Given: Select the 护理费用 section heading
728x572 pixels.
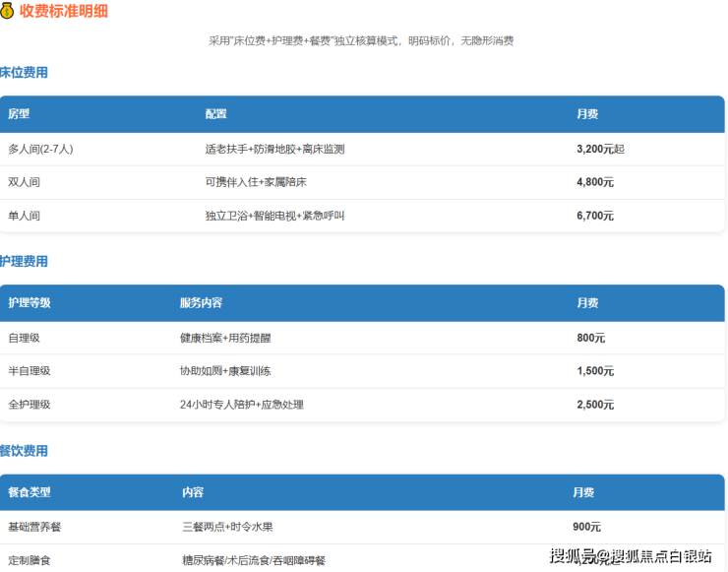Looking at the screenshot, I should [24, 262].
